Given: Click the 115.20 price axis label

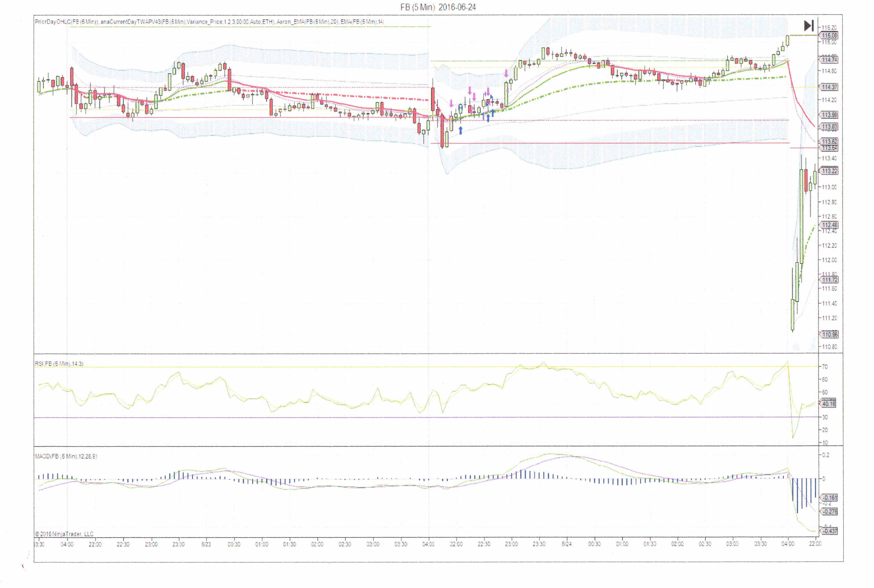Looking at the screenshot, I should 829,27.
